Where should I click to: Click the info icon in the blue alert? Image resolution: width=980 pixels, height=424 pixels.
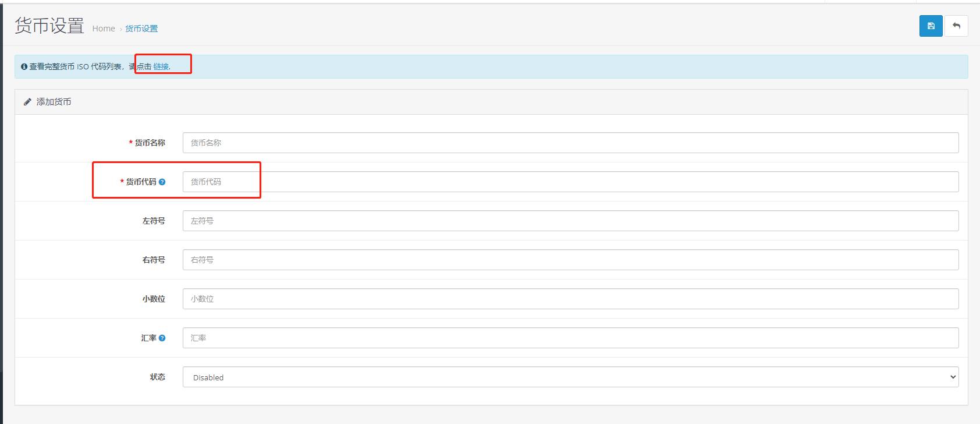click(x=24, y=67)
